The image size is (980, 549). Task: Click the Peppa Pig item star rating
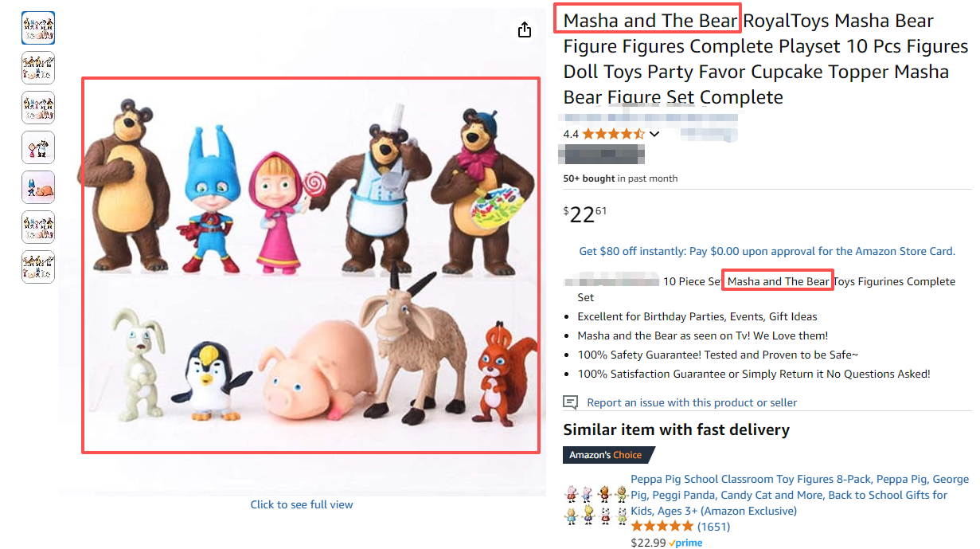(x=662, y=526)
